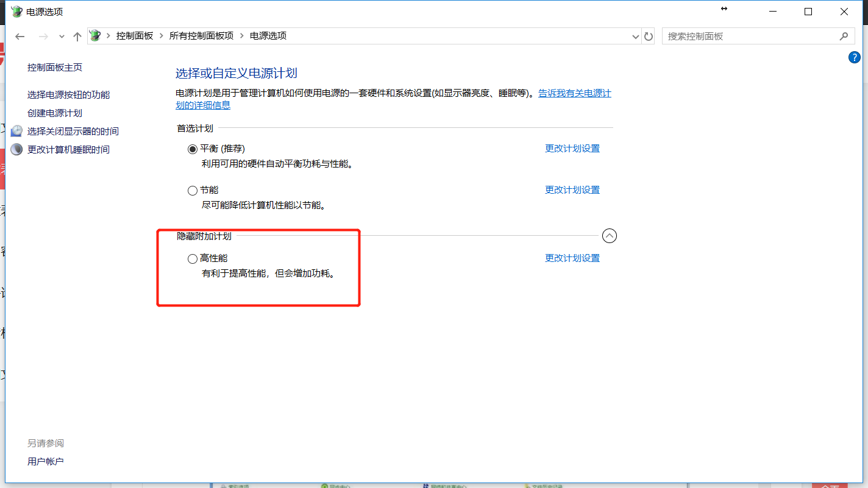Click the Power Options icon in the title bar
Image resolution: width=868 pixels, height=488 pixels.
pyautogui.click(x=16, y=11)
